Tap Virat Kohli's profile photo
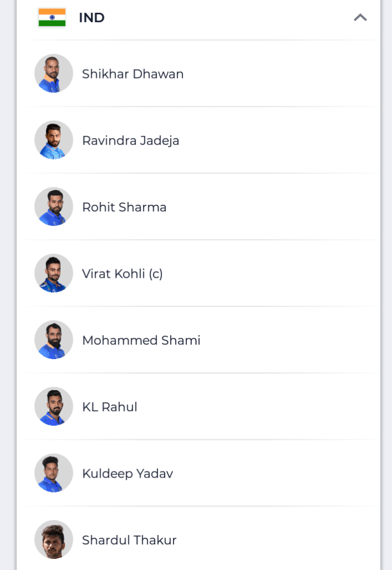 coord(54,273)
